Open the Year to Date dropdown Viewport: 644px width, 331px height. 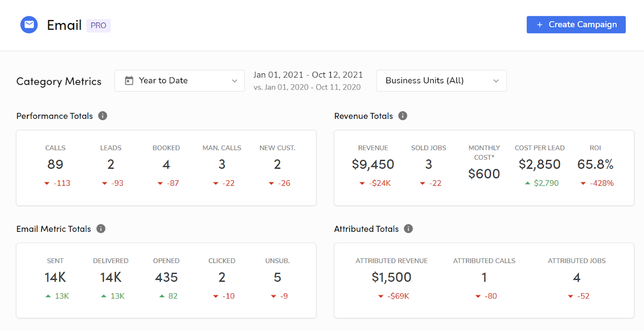tap(181, 80)
